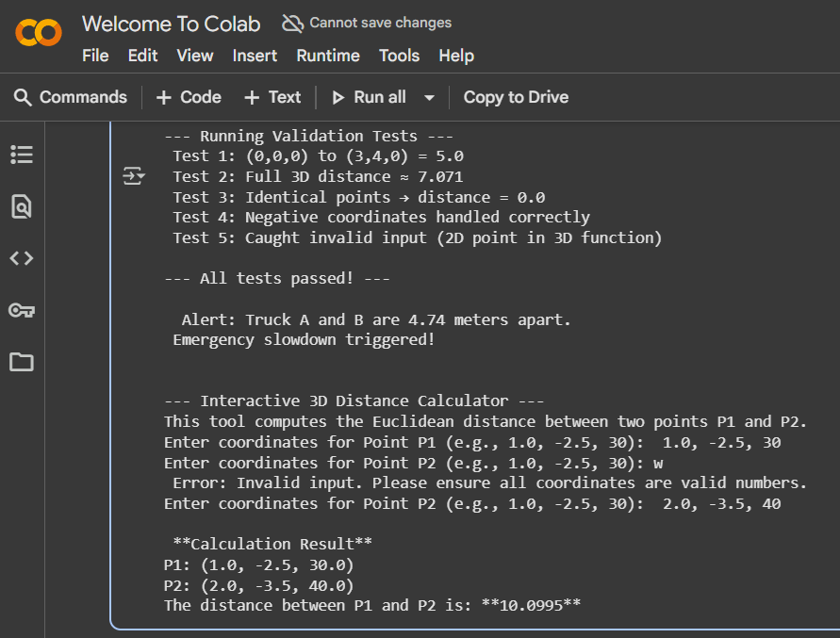Open the Runtime menu
This screenshot has width=840, height=638.
328,56
